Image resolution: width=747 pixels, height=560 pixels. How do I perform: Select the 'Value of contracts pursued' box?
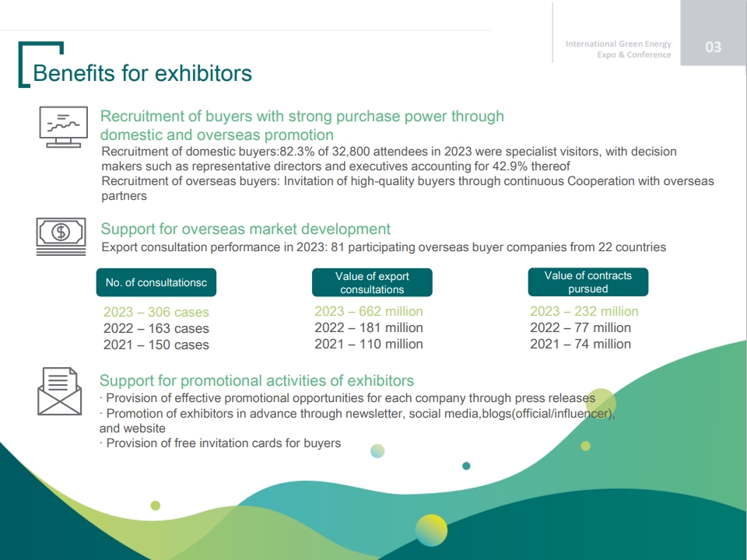(x=587, y=282)
